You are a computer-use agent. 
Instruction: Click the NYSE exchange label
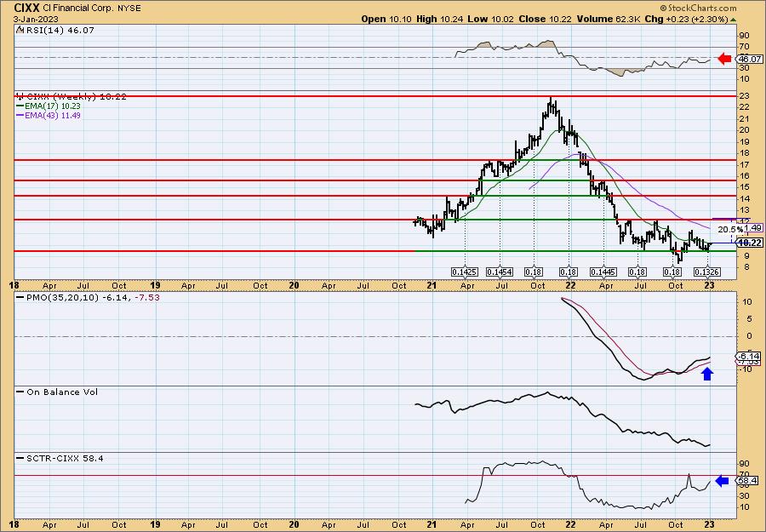[x=128, y=9]
